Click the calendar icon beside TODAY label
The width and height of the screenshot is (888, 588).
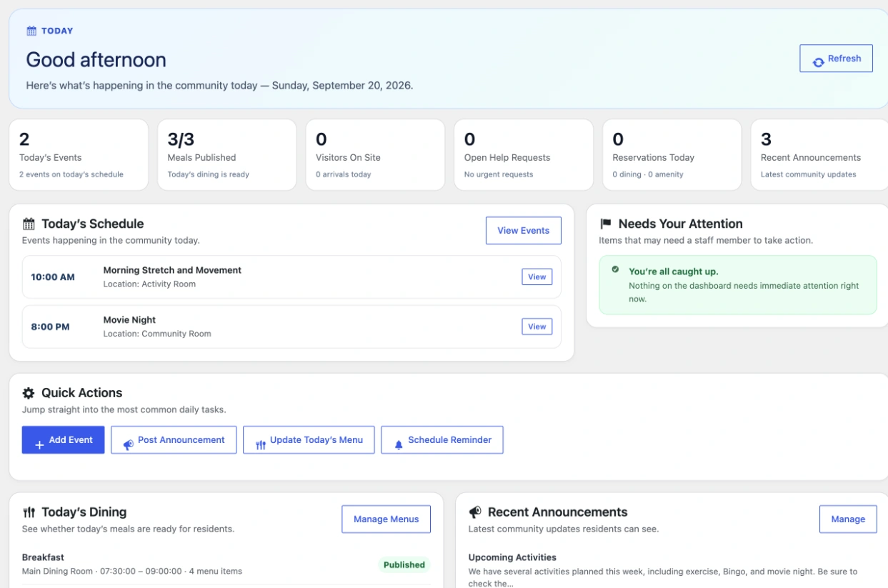[31, 31]
